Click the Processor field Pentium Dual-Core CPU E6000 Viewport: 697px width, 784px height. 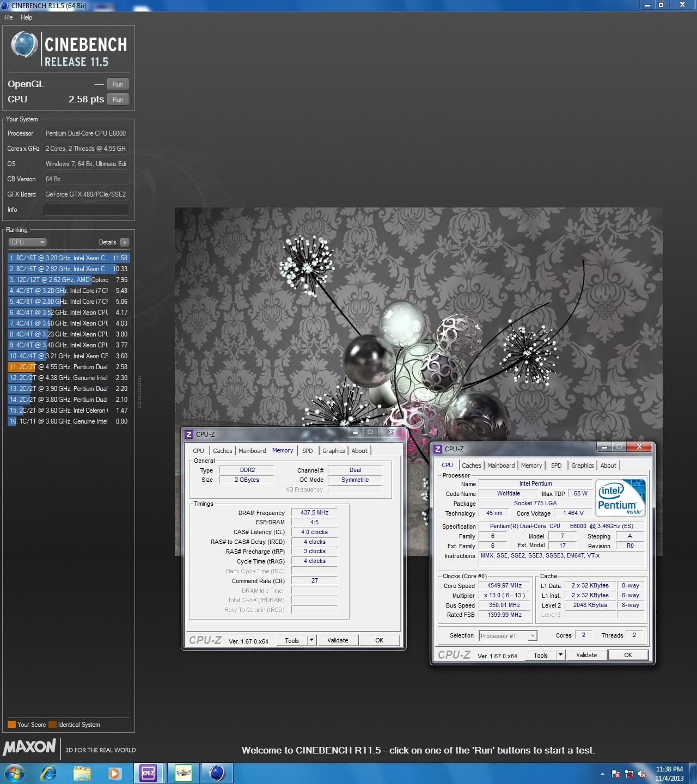pos(86,133)
